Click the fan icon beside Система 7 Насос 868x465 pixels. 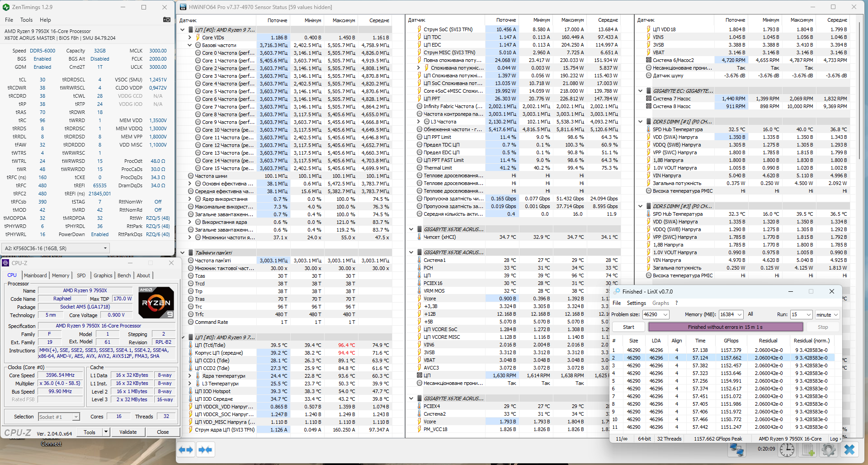coord(649,99)
